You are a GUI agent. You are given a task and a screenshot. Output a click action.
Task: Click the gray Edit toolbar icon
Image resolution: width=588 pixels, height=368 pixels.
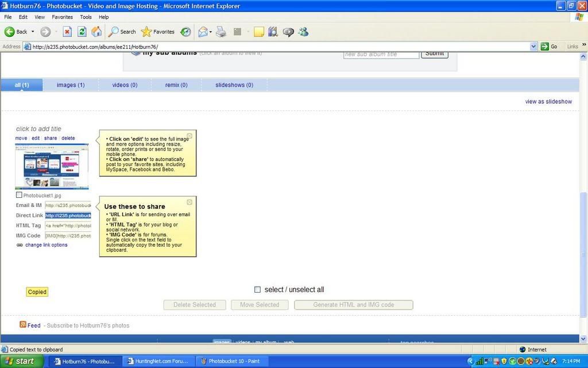(237, 32)
